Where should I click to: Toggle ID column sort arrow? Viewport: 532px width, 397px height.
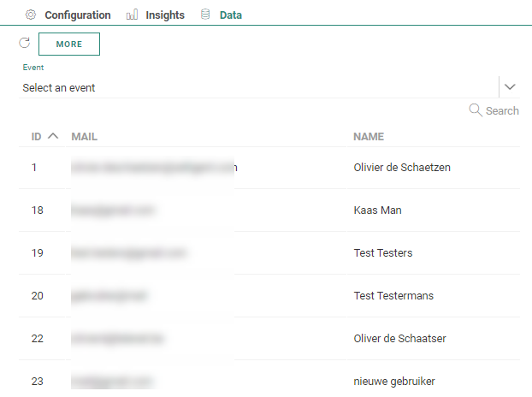(x=53, y=136)
